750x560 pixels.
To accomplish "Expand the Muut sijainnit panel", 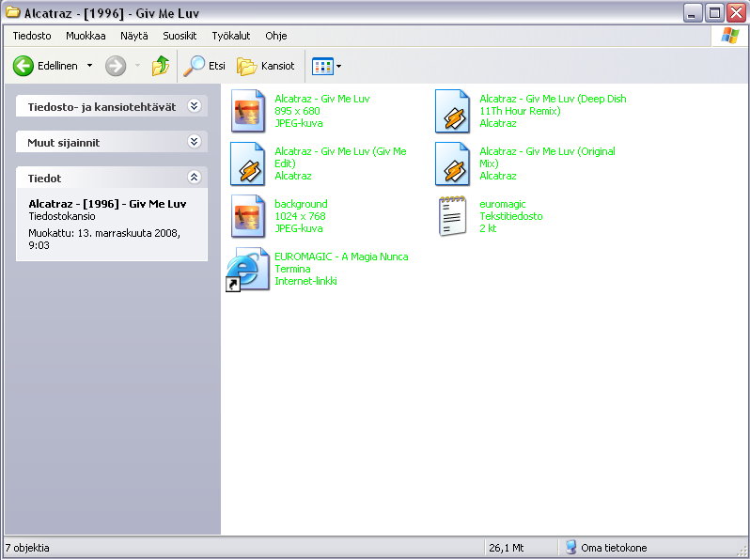I will (194, 142).
